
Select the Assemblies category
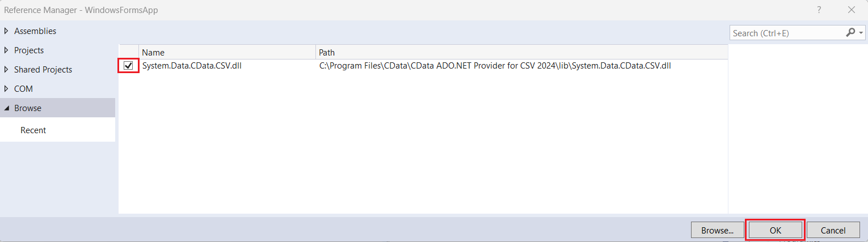[x=35, y=31]
